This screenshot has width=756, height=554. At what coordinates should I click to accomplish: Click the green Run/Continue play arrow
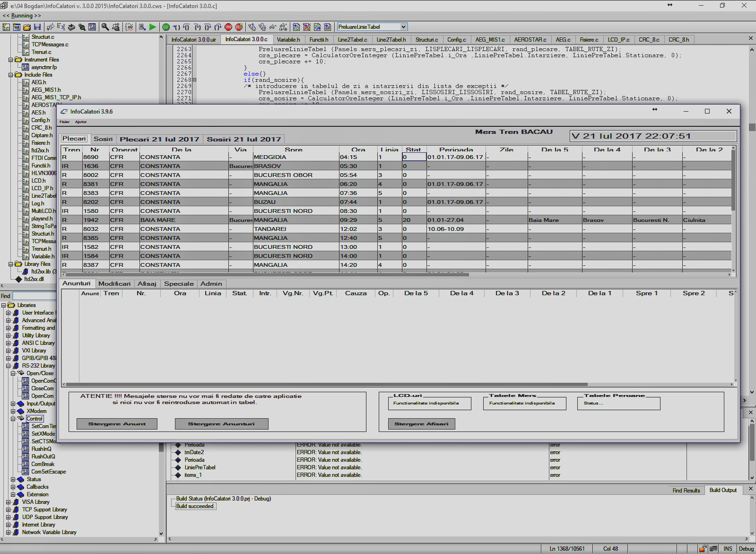[152, 27]
